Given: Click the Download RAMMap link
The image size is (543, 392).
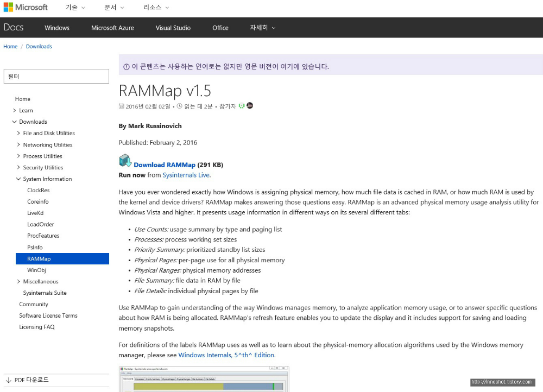Looking at the screenshot, I should 165,165.
